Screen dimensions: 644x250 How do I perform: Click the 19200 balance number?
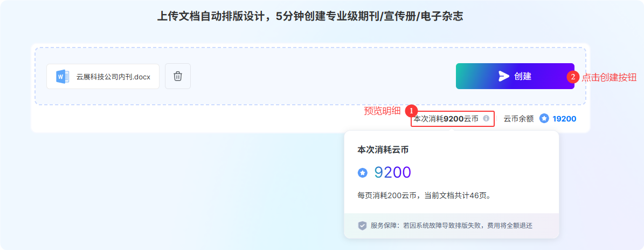[564, 119]
